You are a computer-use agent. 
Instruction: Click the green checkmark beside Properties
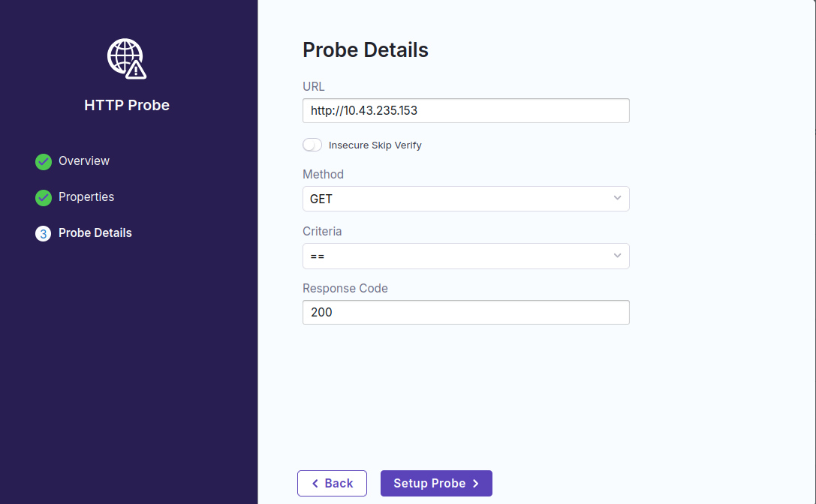[44, 197]
